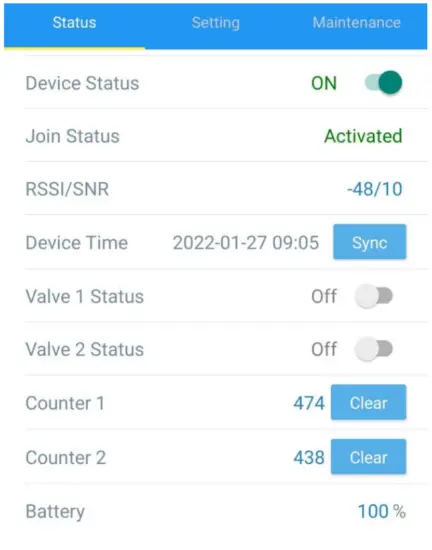Enable the Valve 1 Status toggle
432x550 pixels.
click(x=373, y=296)
